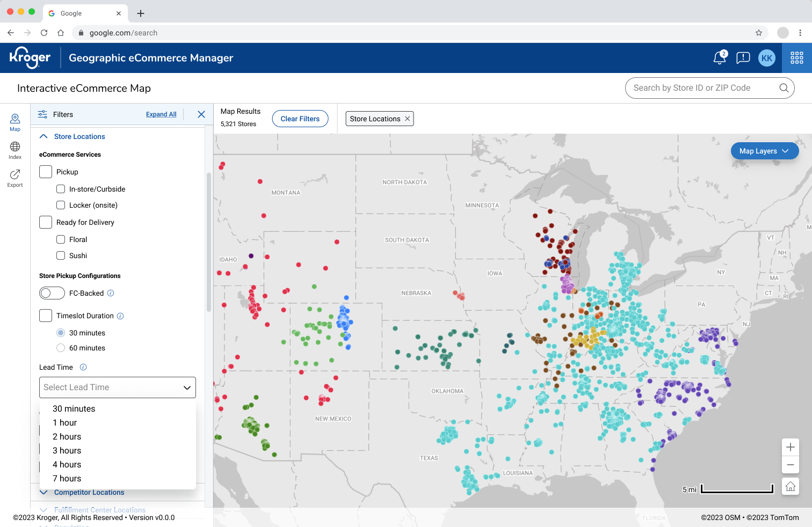The height and width of the screenshot is (527, 812).
Task: Click the Expand All link
Action: tap(161, 114)
